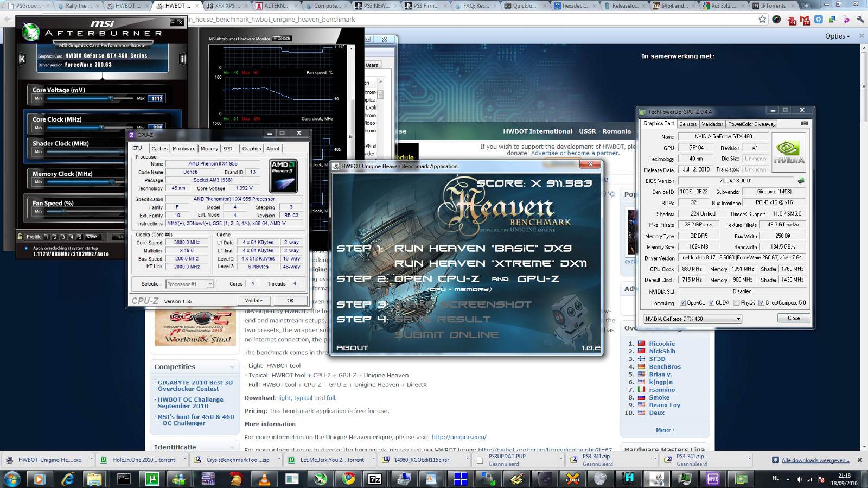Click ABOUT in the Heaven benchmark app

[x=352, y=348]
